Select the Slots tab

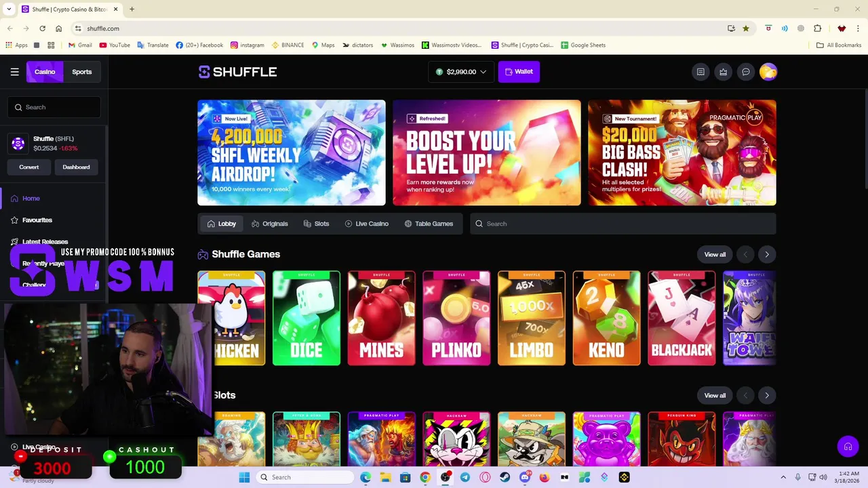coord(316,224)
